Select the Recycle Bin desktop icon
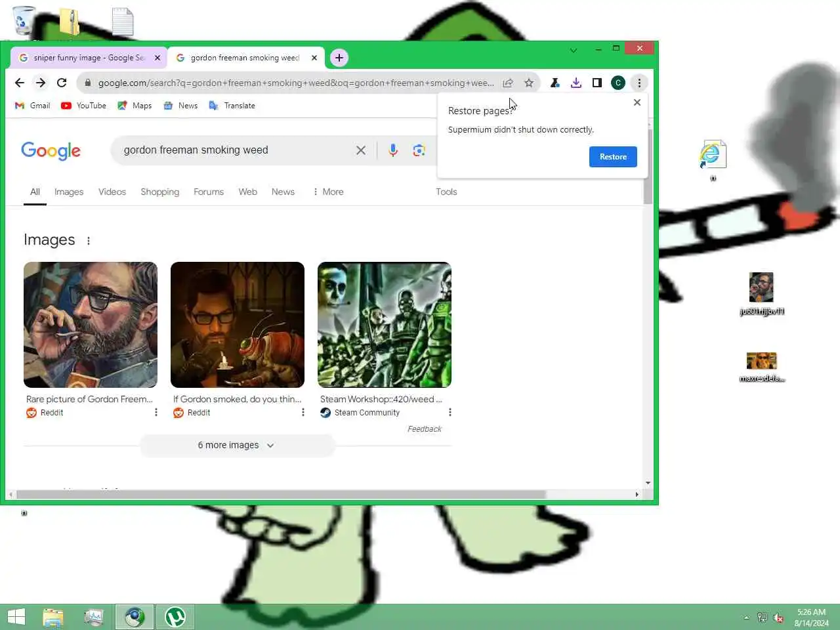This screenshot has height=630, width=840. tap(24, 20)
